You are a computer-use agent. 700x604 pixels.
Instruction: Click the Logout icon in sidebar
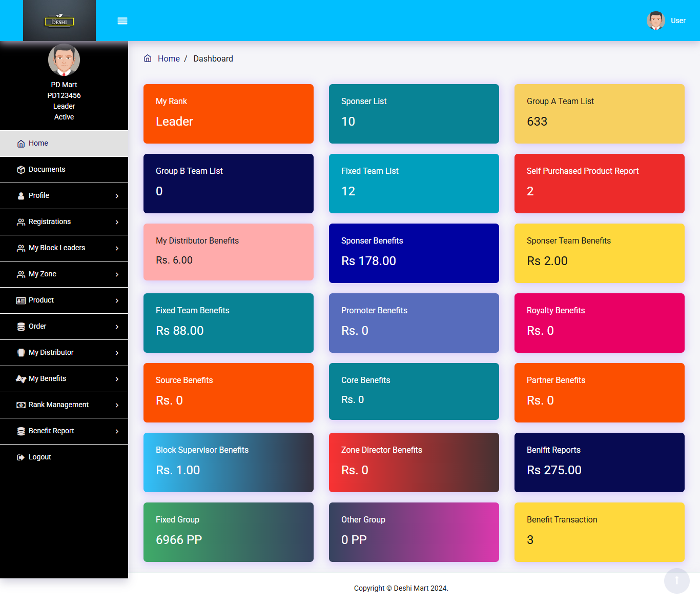click(x=21, y=457)
